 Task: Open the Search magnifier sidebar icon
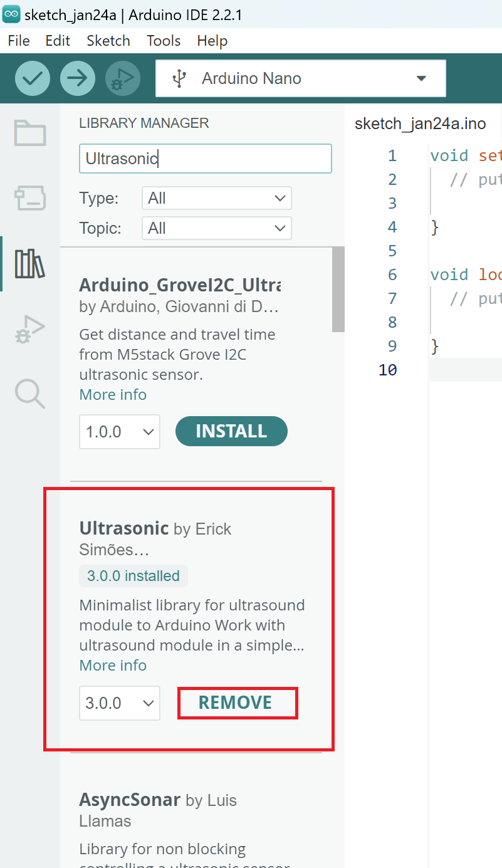(x=30, y=394)
